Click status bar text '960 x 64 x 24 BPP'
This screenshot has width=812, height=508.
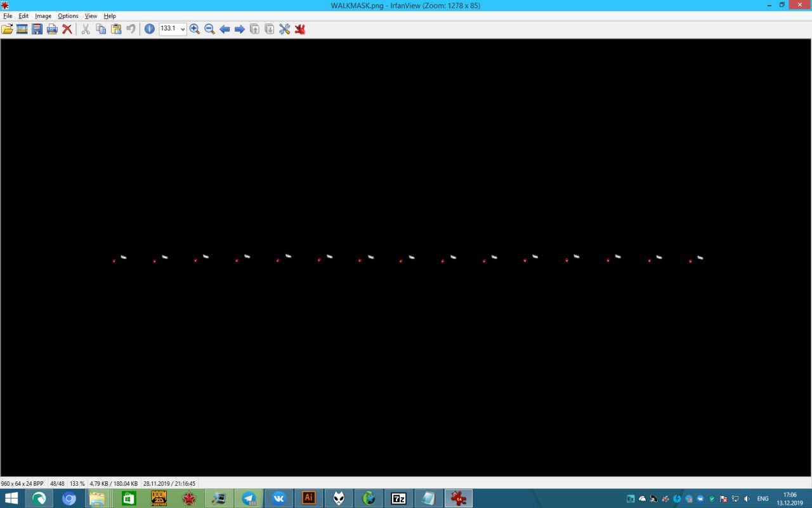click(x=22, y=484)
